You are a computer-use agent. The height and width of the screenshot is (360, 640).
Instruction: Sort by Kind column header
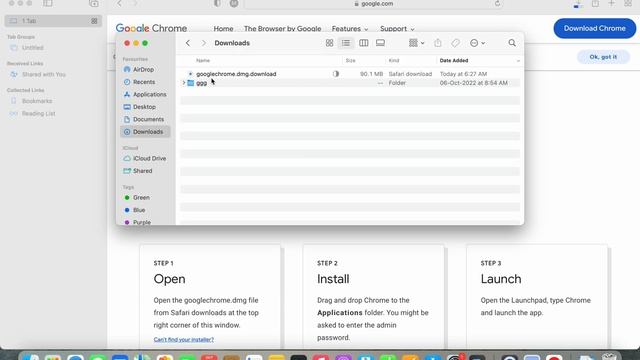click(393, 60)
